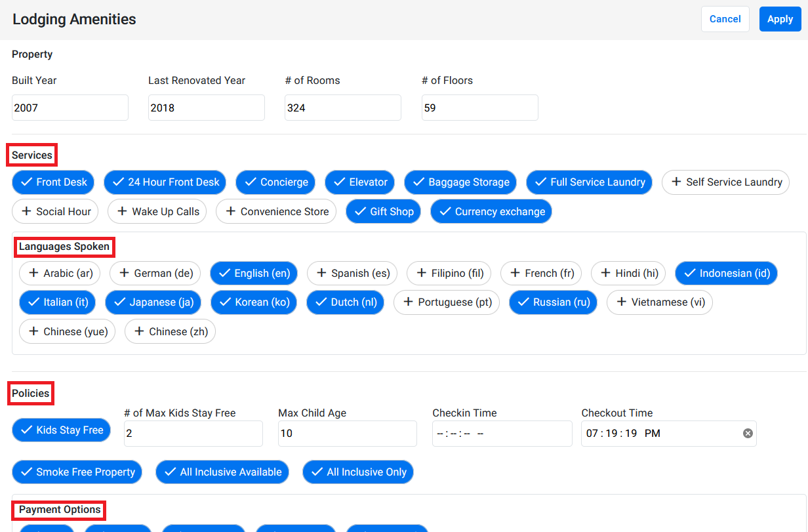Toggle the Elevator chip

pyautogui.click(x=360, y=182)
